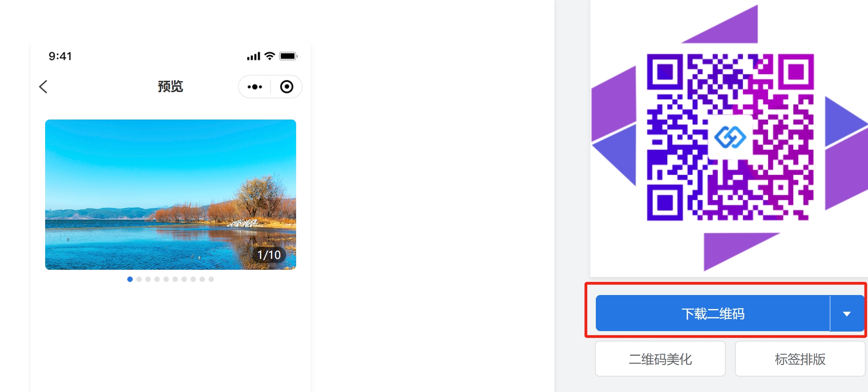Select the fifth carousel dot
Viewport: 868px width, 392px height.
166,279
